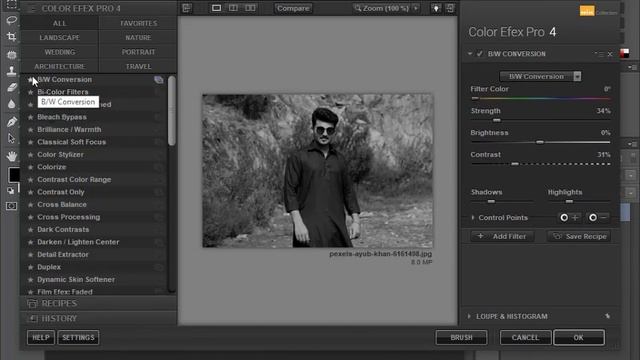Adjust the Filter Color hue slider
The image size is (640, 360).
(x=540, y=98)
